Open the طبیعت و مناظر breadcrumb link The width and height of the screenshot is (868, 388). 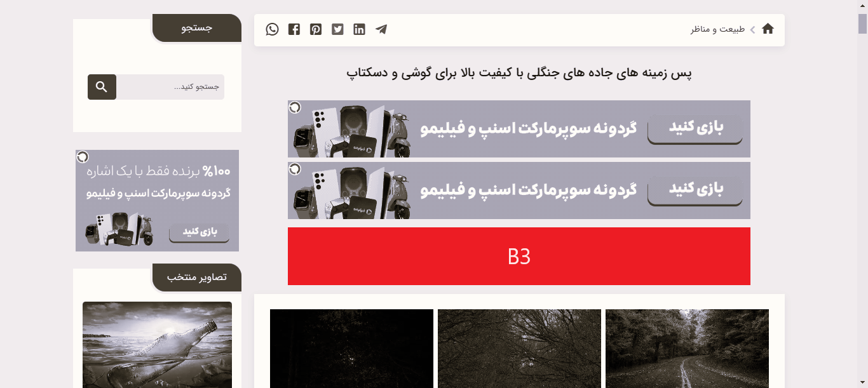(x=717, y=29)
